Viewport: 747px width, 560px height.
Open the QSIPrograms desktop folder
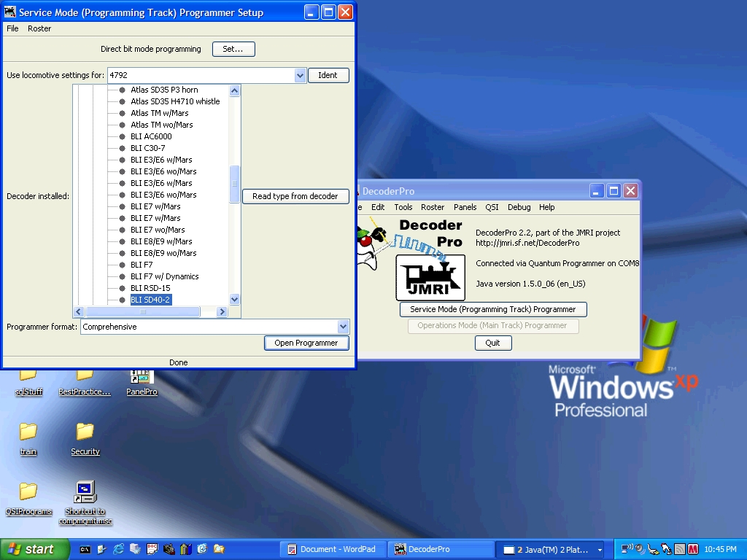[28, 499]
